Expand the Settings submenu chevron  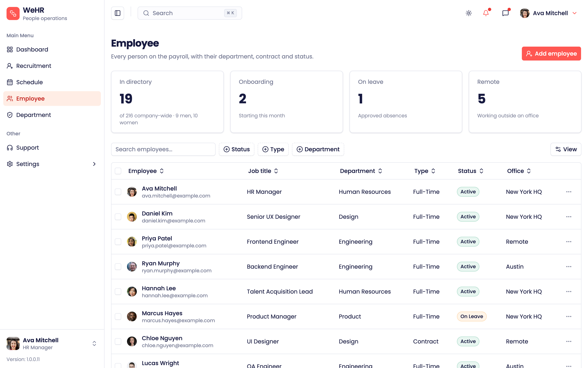[94, 164]
